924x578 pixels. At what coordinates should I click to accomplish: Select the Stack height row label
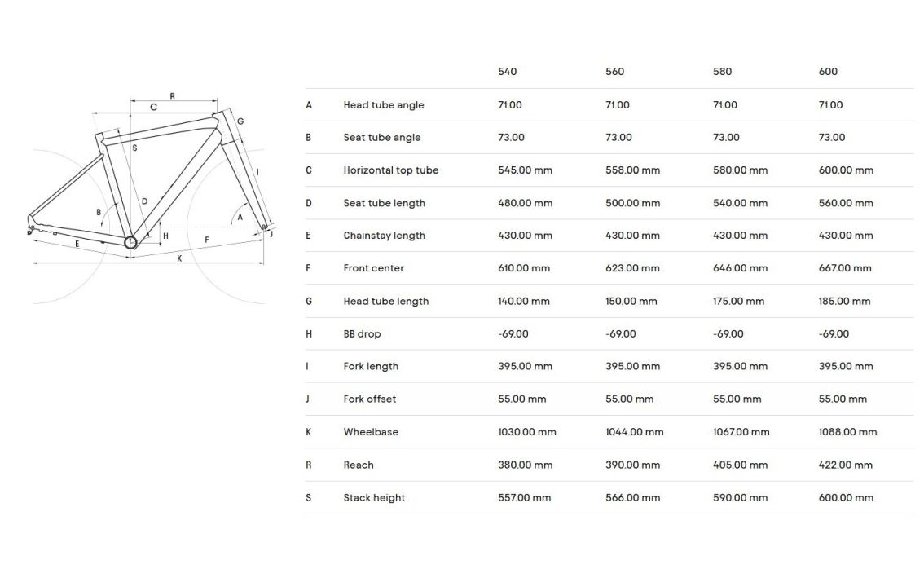pyautogui.click(x=374, y=497)
